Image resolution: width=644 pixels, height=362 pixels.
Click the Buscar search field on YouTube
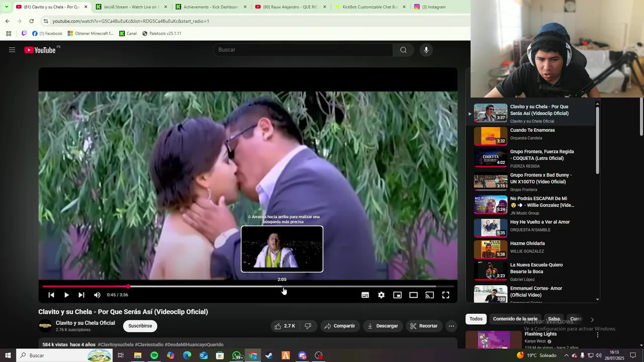click(x=303, y=50)
